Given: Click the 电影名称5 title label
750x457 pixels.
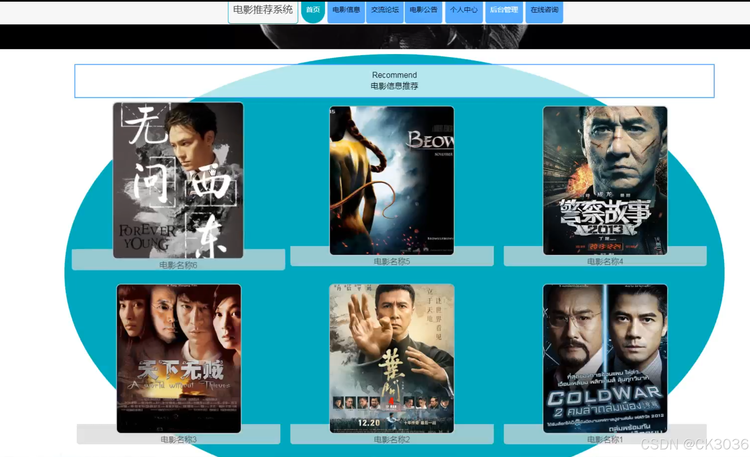Looking at the screenshot, I should 392,261.
